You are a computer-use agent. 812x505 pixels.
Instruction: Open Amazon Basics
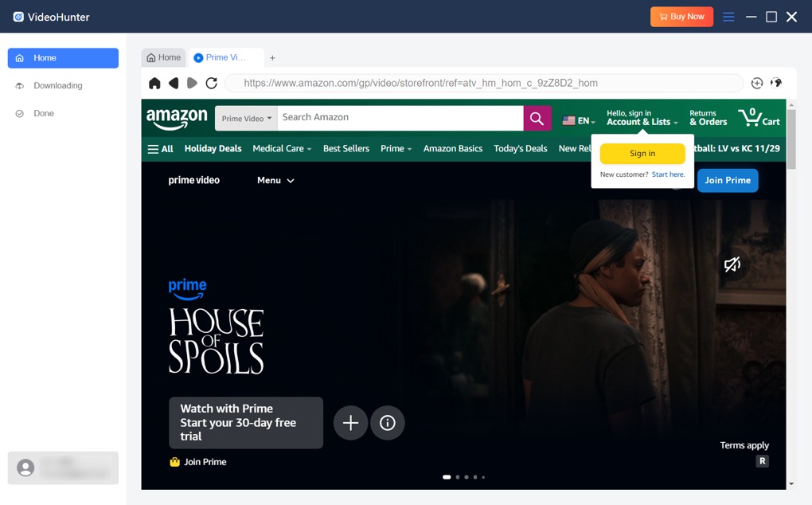(453, 149)
